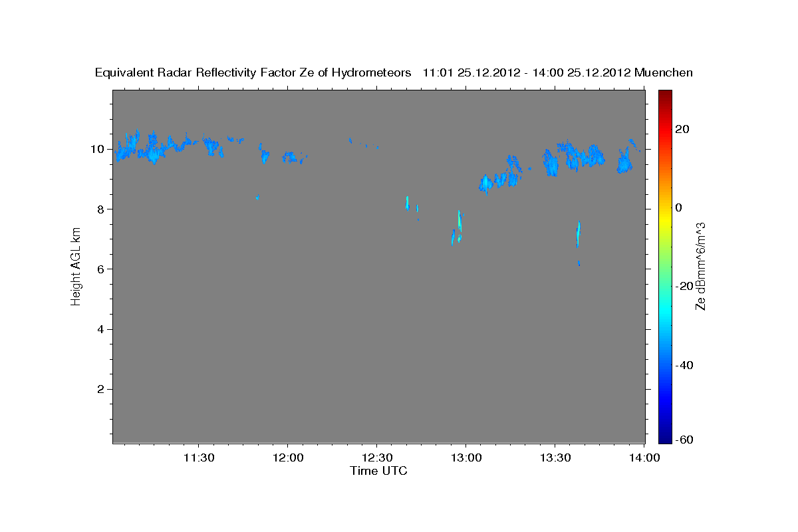Click the 12:00 time axis label
The image size is (798, 532).
click(287, 458)
